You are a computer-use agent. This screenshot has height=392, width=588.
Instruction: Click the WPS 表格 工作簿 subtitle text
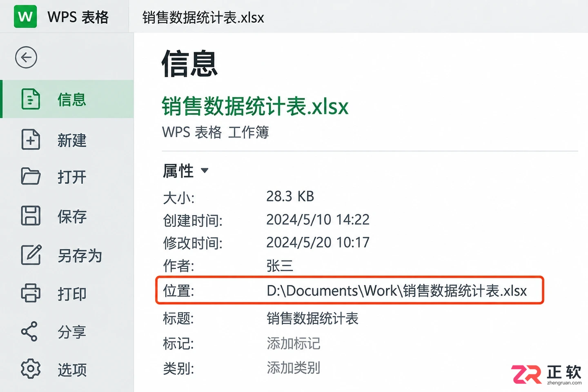coord(216,132)
